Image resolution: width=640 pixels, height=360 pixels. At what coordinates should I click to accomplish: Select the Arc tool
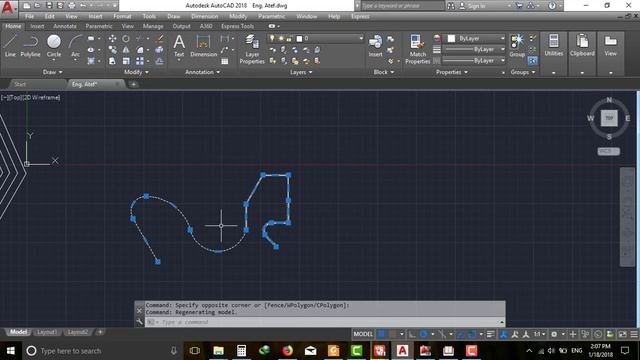(75, 46)
